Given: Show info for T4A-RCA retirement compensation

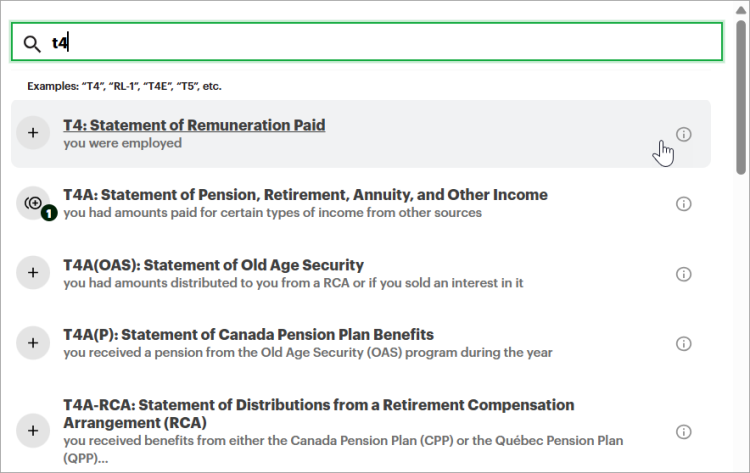Looking at the screenshot, I should pyautogui.click(x=684, y=431).
